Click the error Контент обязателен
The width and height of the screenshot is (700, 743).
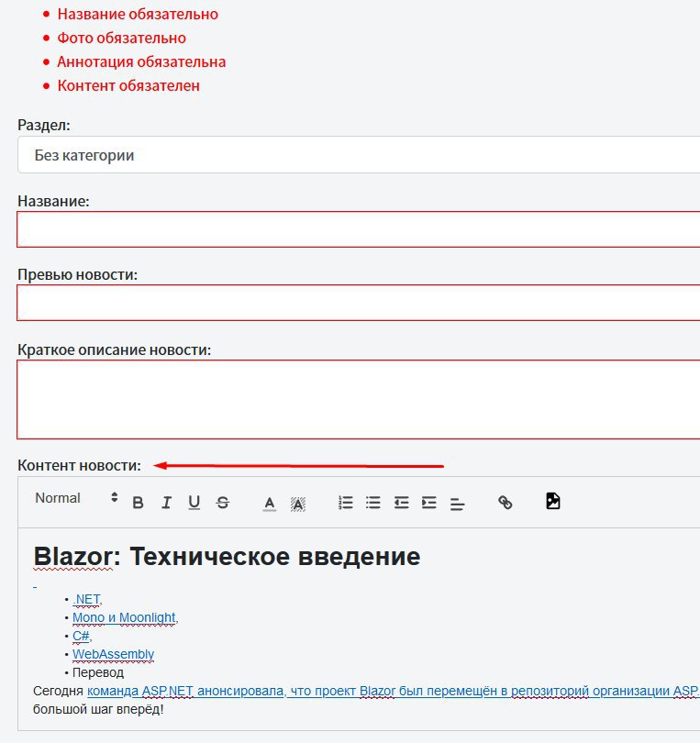[x=128, y=86]
